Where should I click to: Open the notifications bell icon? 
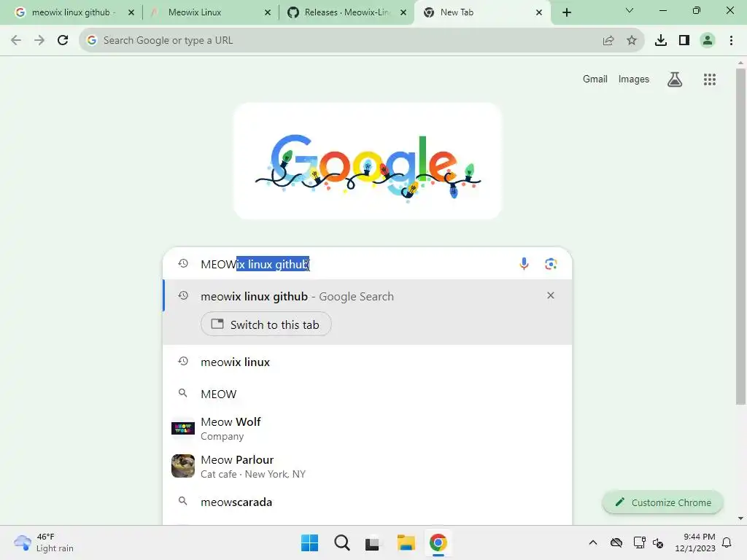pos(727,542)
